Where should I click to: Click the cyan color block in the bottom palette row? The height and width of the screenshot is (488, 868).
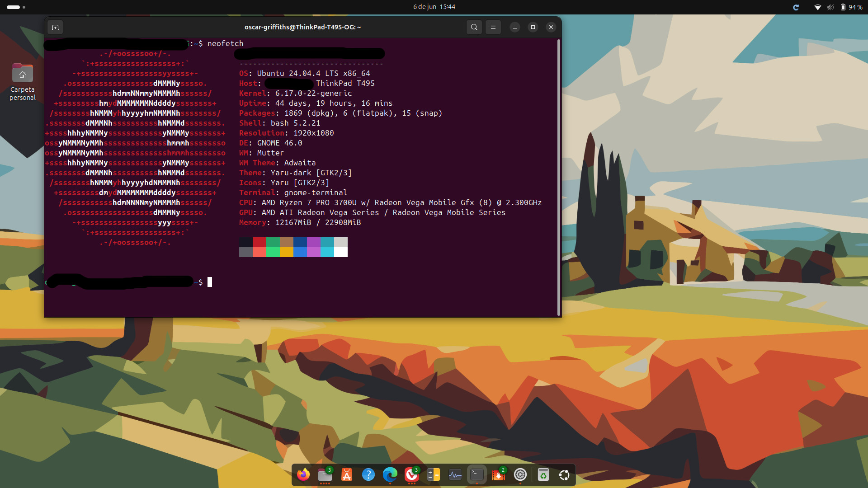[327, 252]
